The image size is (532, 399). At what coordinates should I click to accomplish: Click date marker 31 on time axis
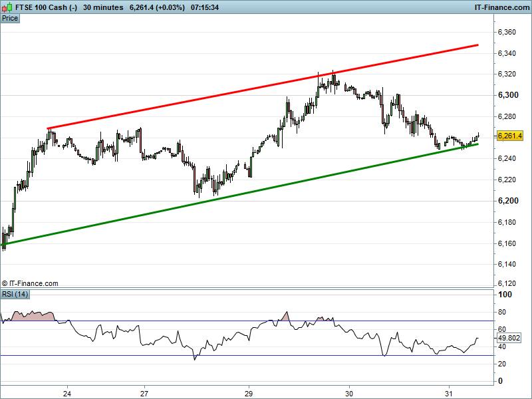pos(450,392)
